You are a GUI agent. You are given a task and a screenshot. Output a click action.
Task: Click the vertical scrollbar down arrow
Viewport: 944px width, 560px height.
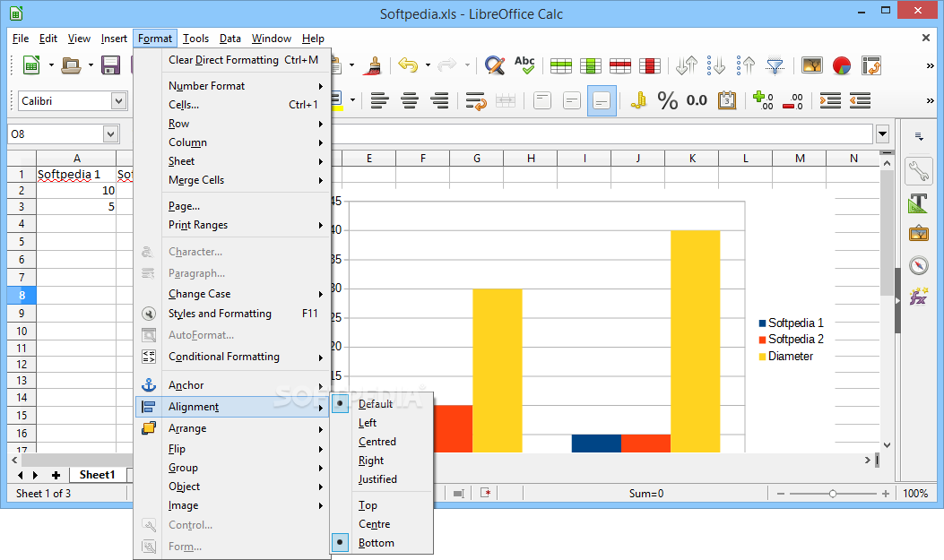pyautogui.click(x=887, y=445)
